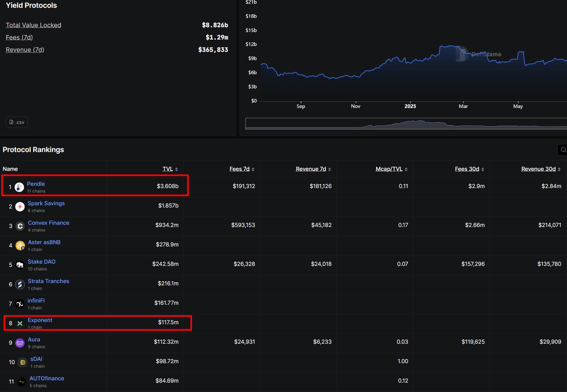Sort table by TVL column

pos(170,169)
